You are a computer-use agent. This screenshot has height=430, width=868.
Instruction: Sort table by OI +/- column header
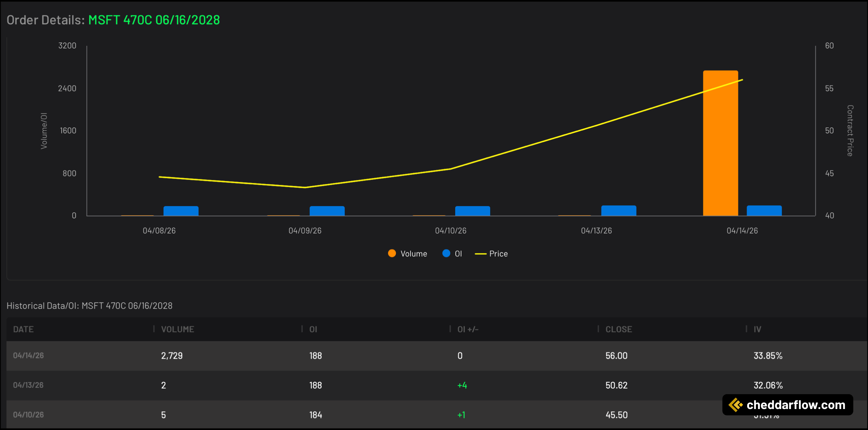click(468, 329)
